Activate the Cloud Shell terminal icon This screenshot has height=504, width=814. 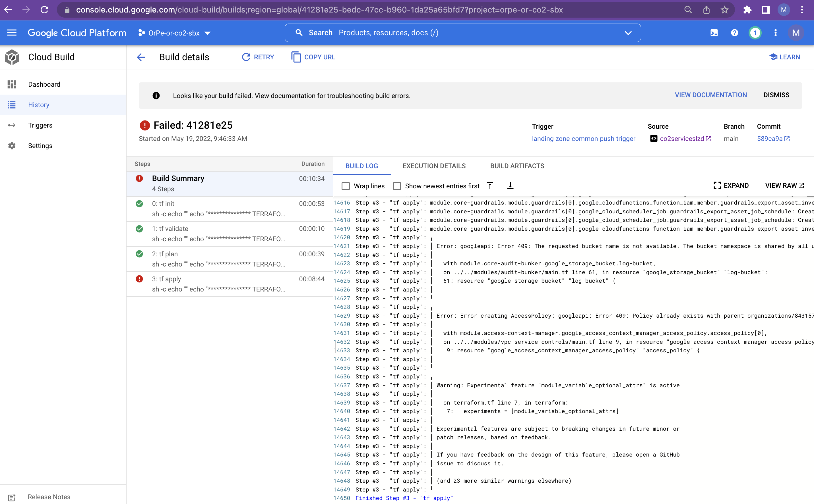coord(714,32)
